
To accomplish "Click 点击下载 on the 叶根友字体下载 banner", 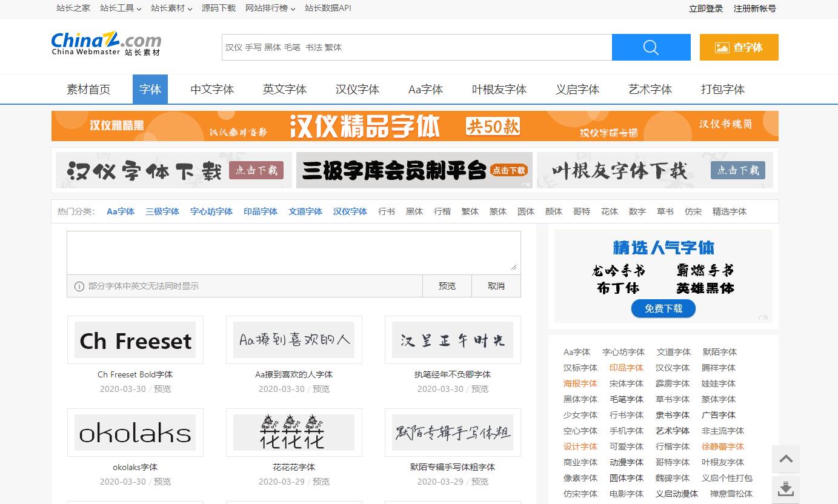I will 737,171.
